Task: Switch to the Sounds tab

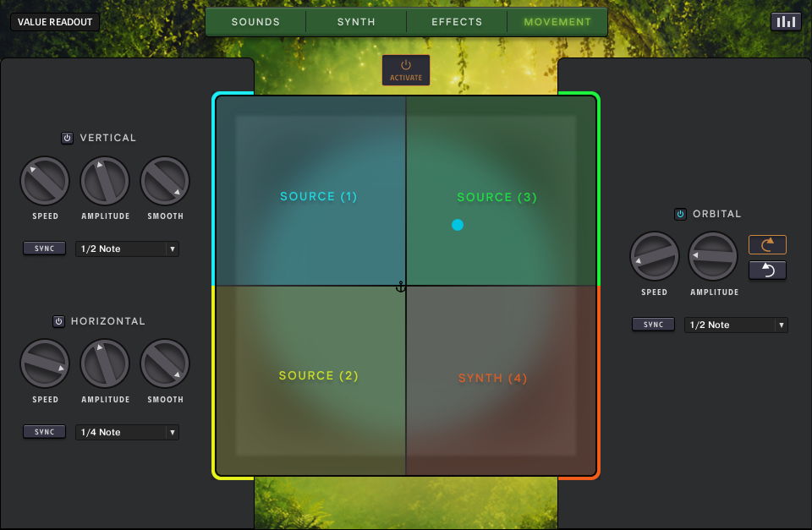Action: (x=255, y=22)
